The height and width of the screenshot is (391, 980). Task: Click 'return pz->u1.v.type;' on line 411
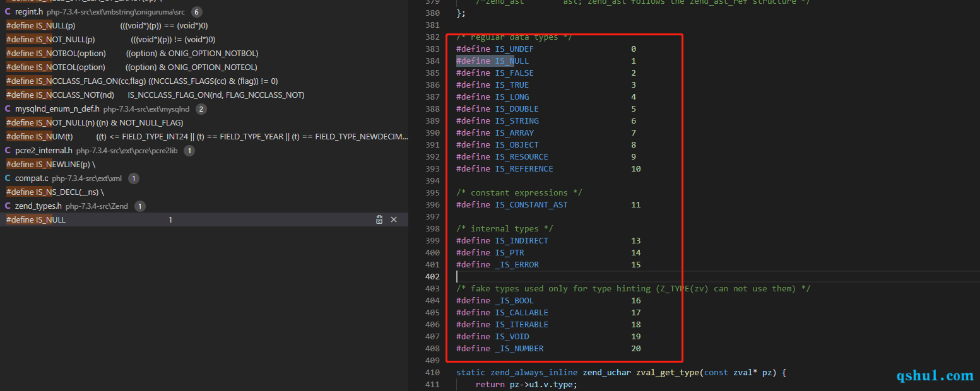pyautogui.click(x=526, y=385)
